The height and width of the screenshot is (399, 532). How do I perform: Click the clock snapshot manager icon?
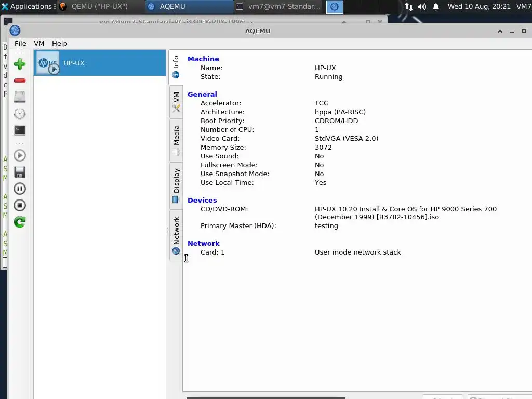pos(20,114)
